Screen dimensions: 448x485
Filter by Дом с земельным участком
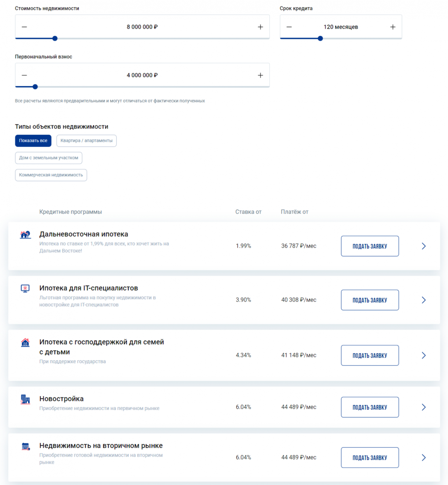coord(49,158)
